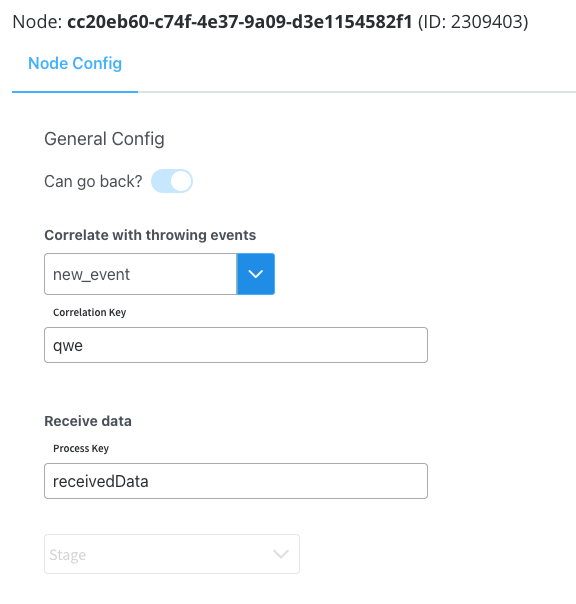Click the General Config section heading
Viewport: 576px width, 604px height.
104,139
